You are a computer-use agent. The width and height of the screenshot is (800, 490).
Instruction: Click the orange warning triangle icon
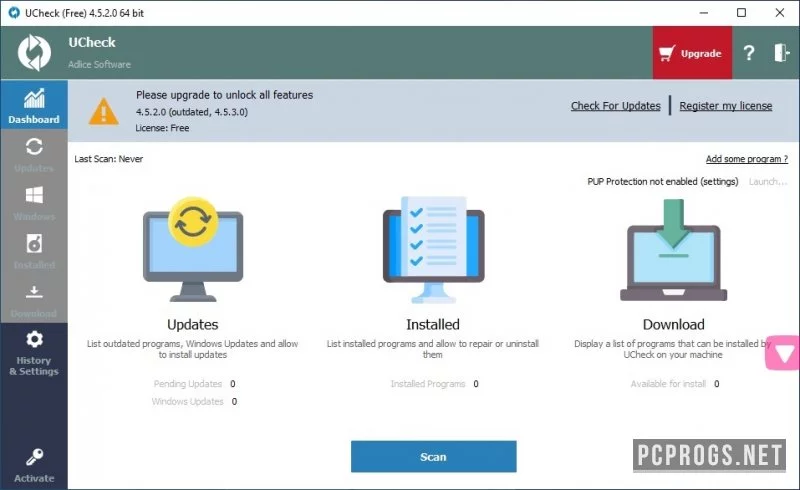click(104, 111)
